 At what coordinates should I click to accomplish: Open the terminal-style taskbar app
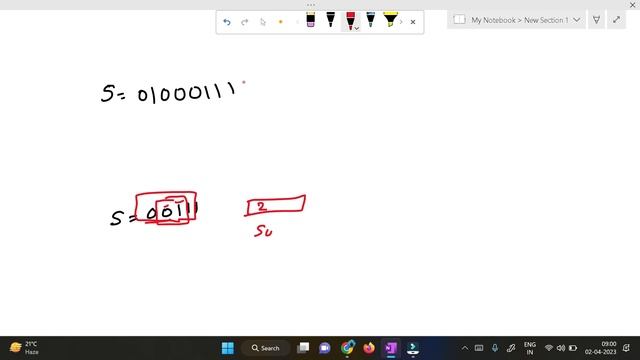pos(413,348)
